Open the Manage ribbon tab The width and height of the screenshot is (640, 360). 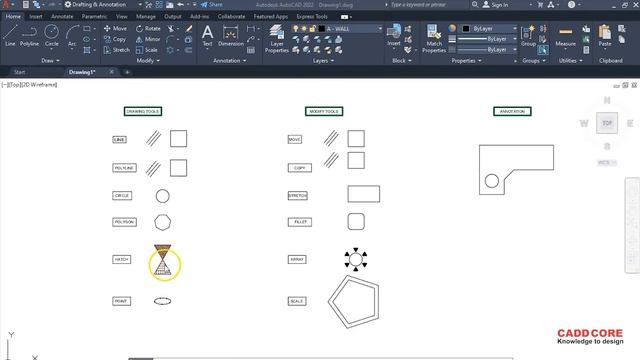point(146,17)
